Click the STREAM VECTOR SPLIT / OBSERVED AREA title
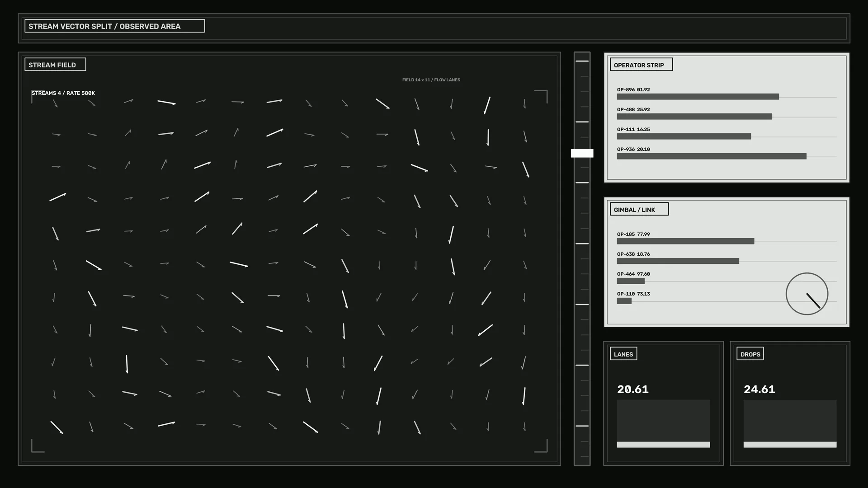The width and height of the screenshot is (868, 488). [115, 26]
